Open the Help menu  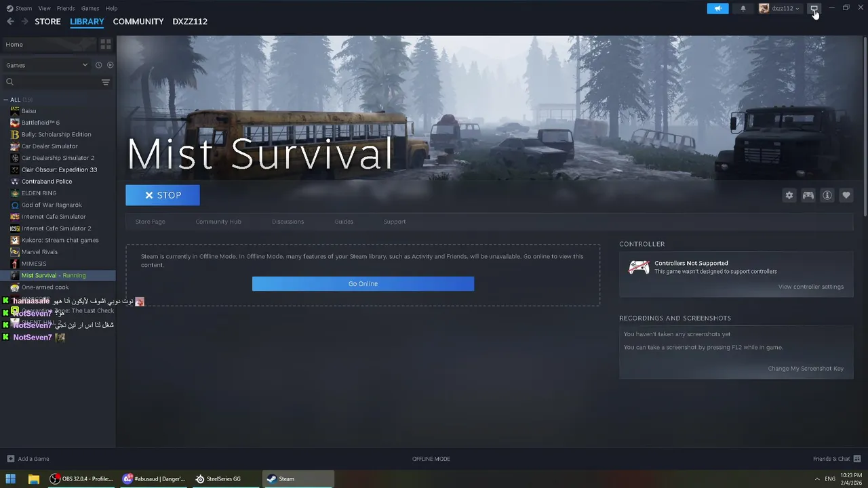(x=112, y=8)
